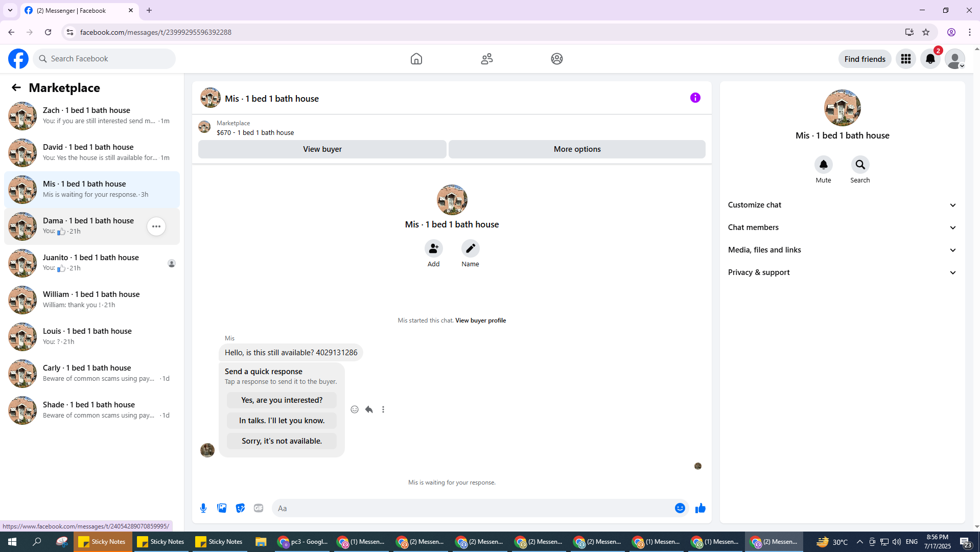The width and height of the screenshot is (980, 552).
Task: Open a new browser tab
Action: [x=149, y=10]
